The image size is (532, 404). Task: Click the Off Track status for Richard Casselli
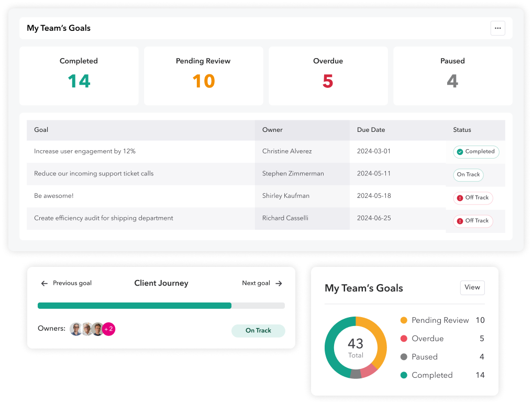473,221
